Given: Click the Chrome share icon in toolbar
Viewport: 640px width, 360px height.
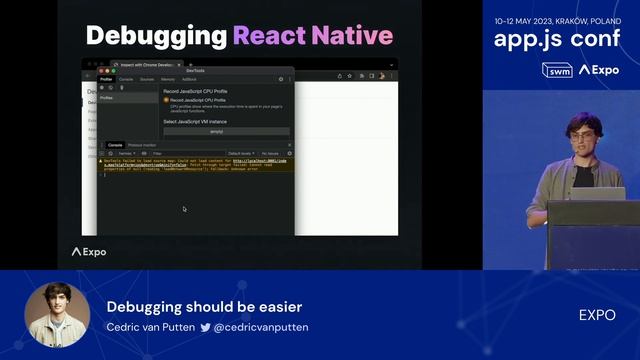Looking at the screenshot, I should 339,76.
